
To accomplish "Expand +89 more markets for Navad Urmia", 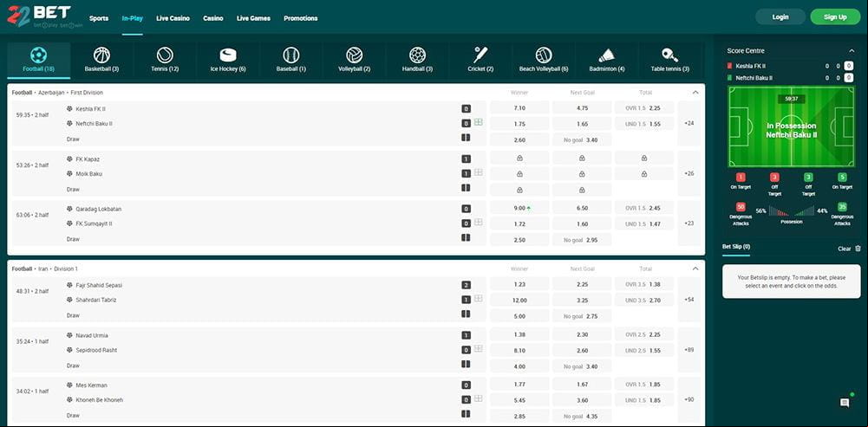I will click(x=689, y=350).
